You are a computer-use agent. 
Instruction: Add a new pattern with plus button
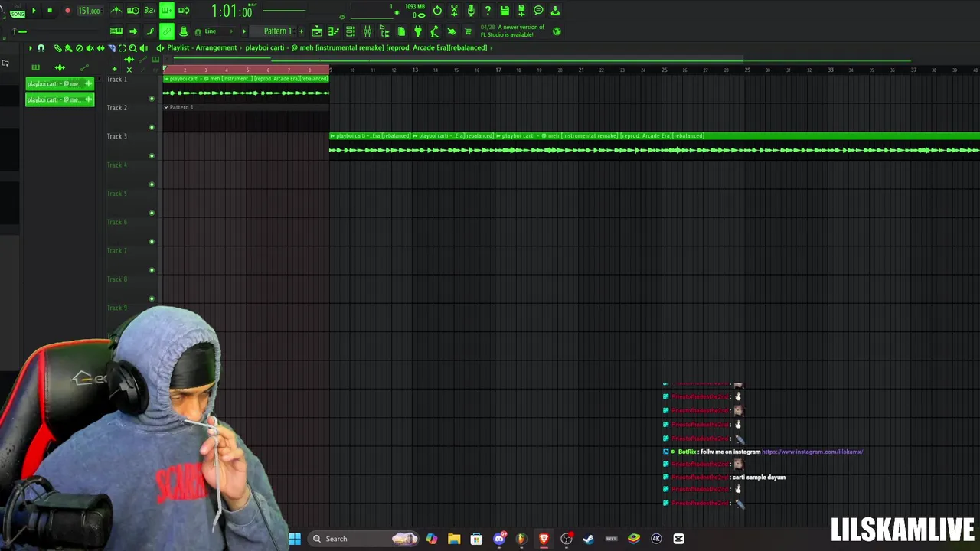click(301, 31)
